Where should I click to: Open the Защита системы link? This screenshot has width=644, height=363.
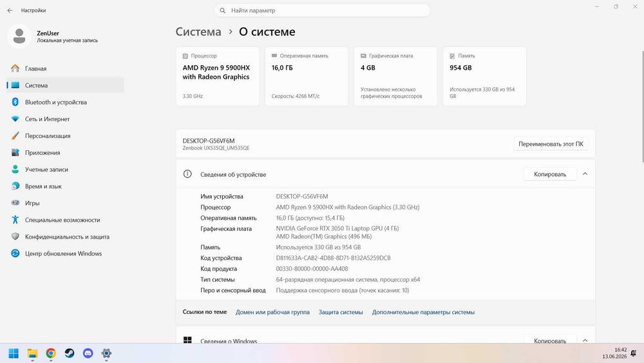[x=341, y=312]
